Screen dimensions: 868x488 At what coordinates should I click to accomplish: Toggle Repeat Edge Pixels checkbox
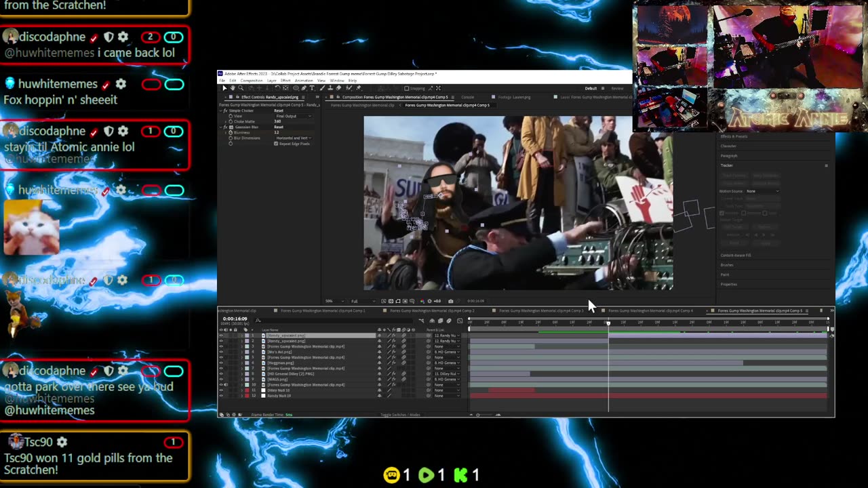(276, 144)
